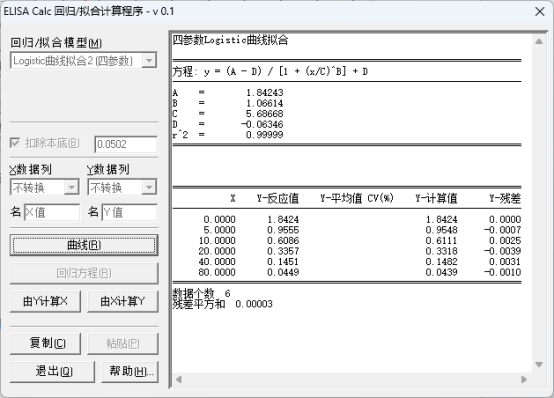Click the X值 name input field
This screenshot has height=398, width=554.
[52, 212]
